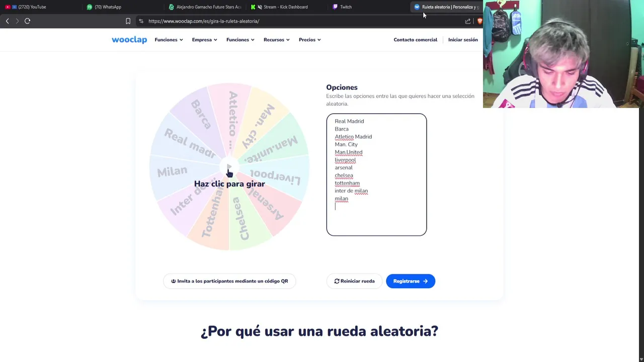Click the "liverpool" option line
Image resolution: width=644 pixels, height=362 pixels.
[x=345, y=160]
